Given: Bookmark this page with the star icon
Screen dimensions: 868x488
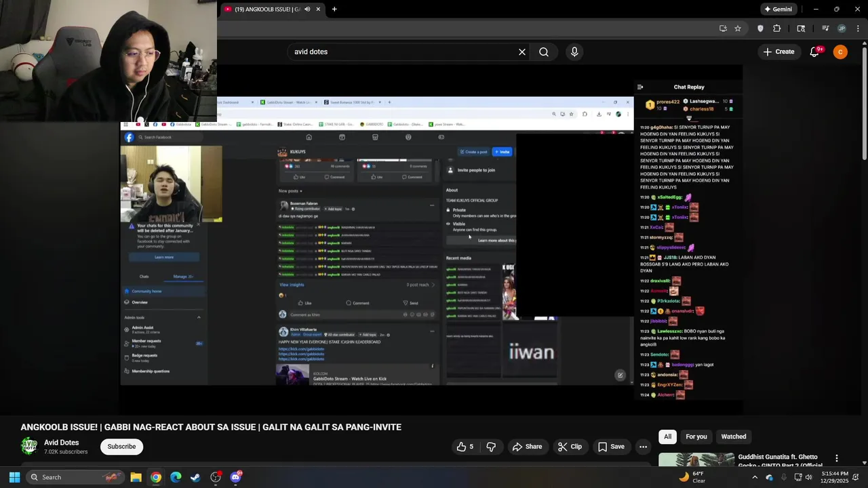Looking at the screenshot, I should pos(738,28).
